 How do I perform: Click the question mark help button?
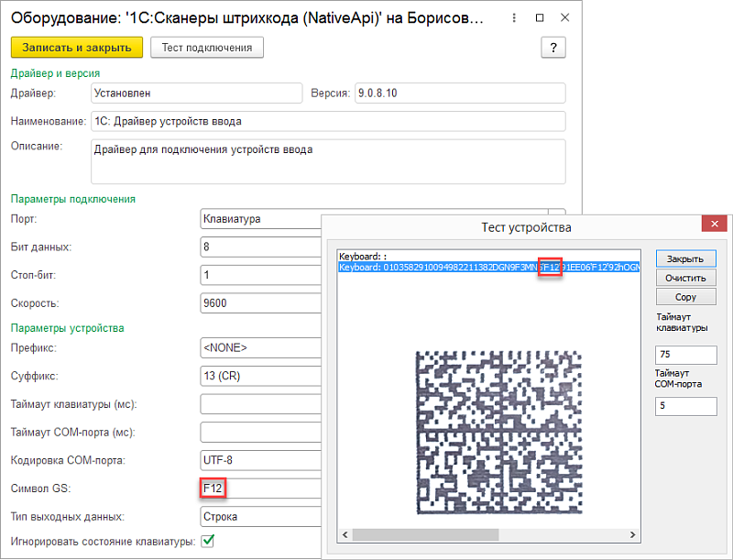[x=553, y=48]
